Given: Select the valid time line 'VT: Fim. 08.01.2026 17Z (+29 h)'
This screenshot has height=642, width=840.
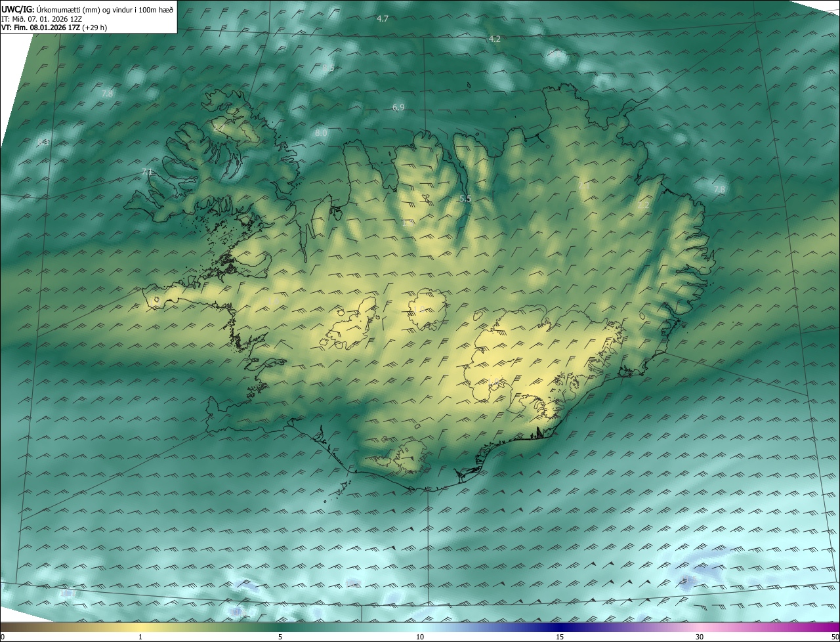Looking at the screenshot, I should 54,28.
